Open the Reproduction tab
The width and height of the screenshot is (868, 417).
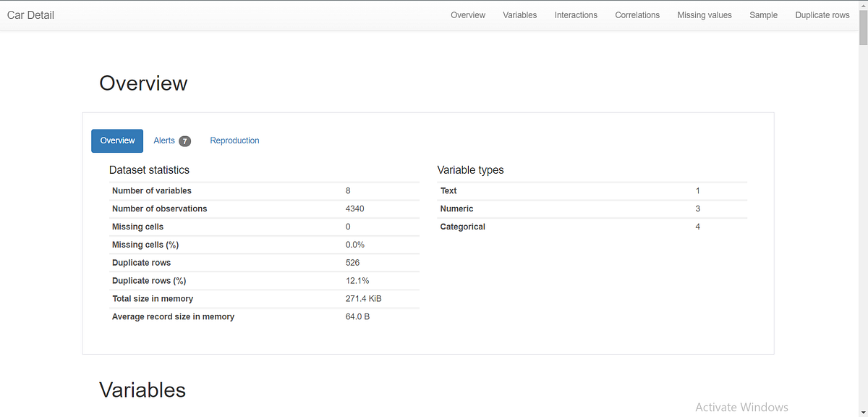tap(234, 140)
